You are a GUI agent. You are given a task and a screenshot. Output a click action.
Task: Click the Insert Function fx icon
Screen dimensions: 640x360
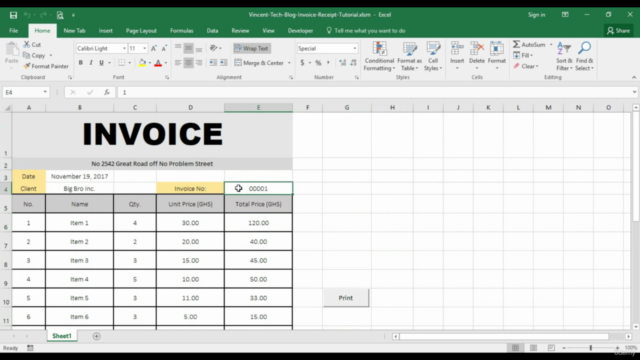tap(107, 92)
